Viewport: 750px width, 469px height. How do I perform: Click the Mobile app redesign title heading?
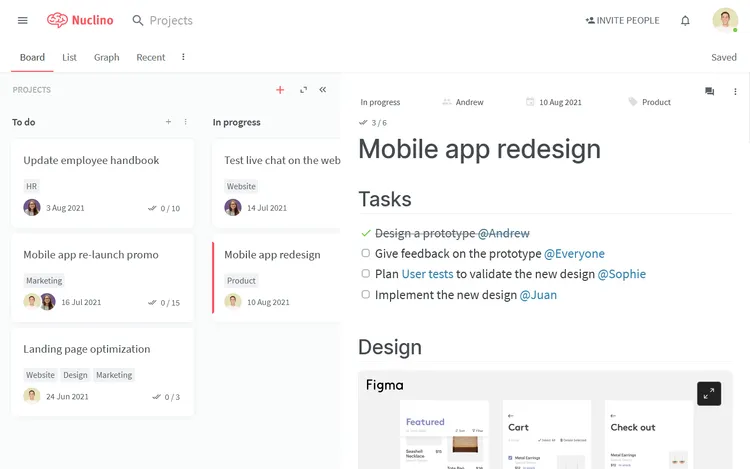point(479,149)
